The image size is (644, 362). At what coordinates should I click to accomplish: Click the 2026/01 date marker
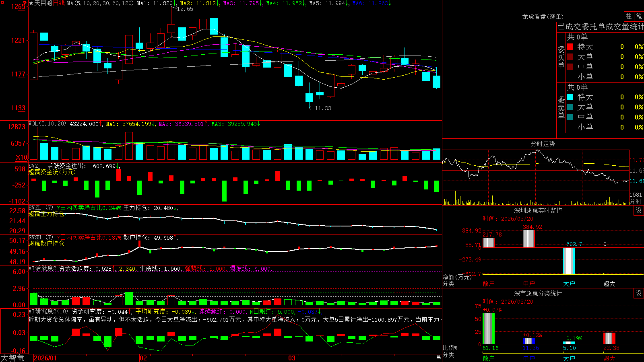[45, 358]
